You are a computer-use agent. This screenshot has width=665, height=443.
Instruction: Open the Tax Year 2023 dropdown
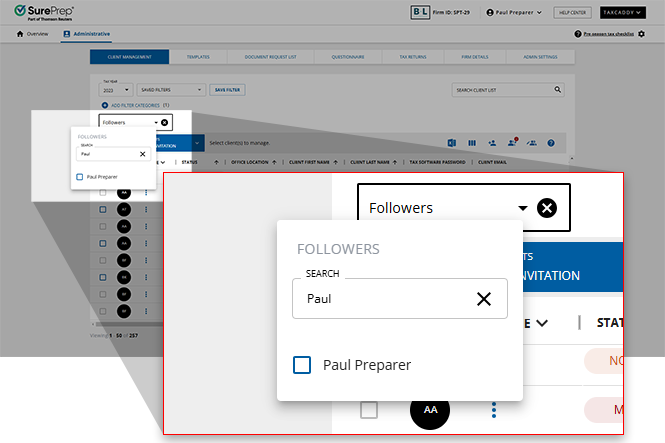coord(116,90)
